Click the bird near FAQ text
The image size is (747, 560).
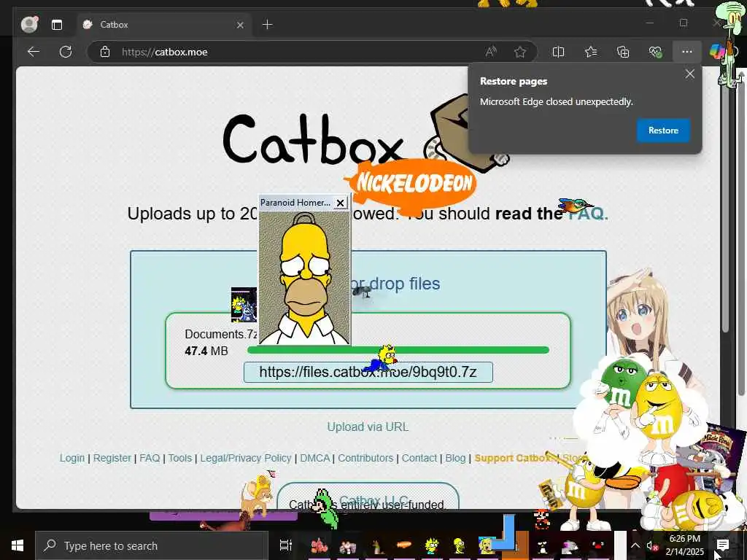(x=576, y=206)
